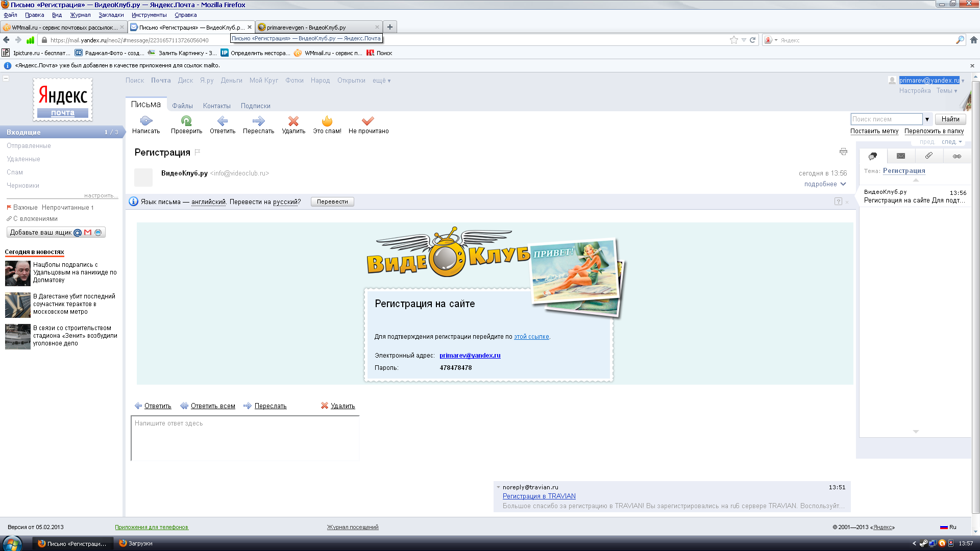Switch to the Файлы tab

tap(182, 106)
